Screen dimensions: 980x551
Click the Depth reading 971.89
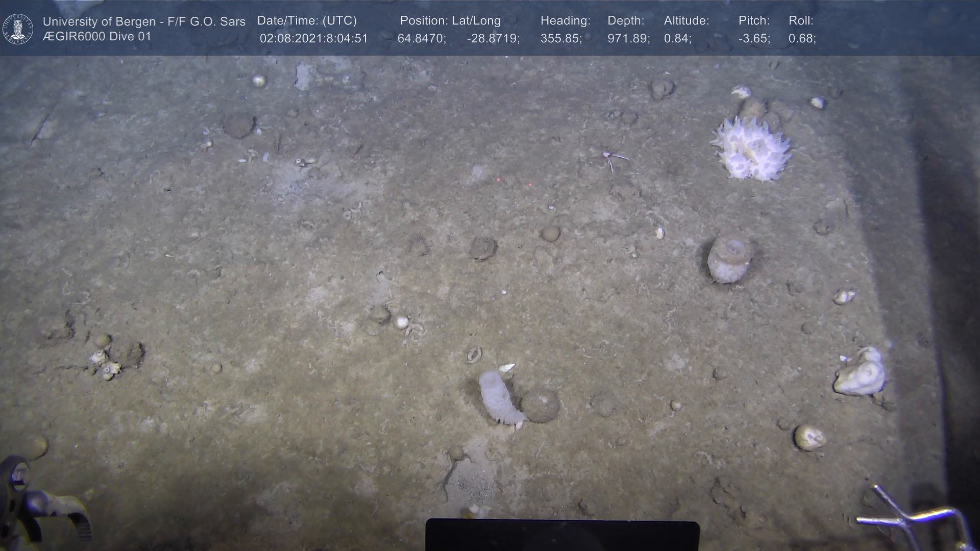pos(628,39)
